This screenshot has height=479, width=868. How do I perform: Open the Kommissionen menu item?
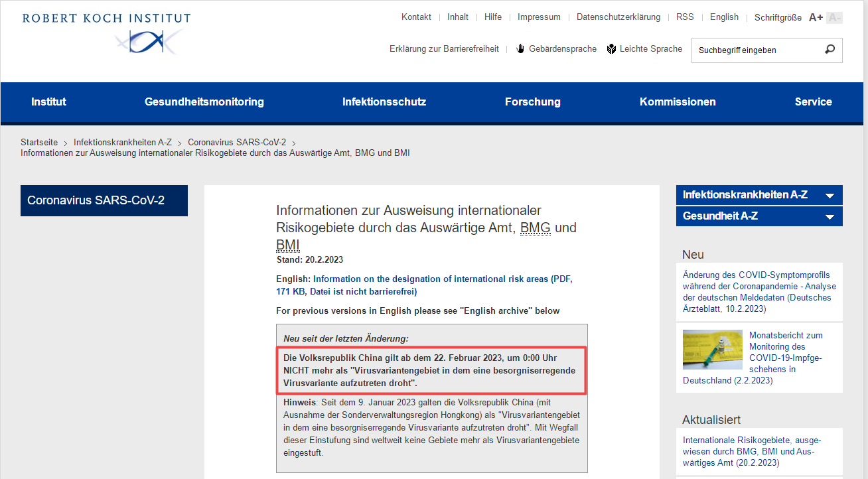[x=678, y=102]
